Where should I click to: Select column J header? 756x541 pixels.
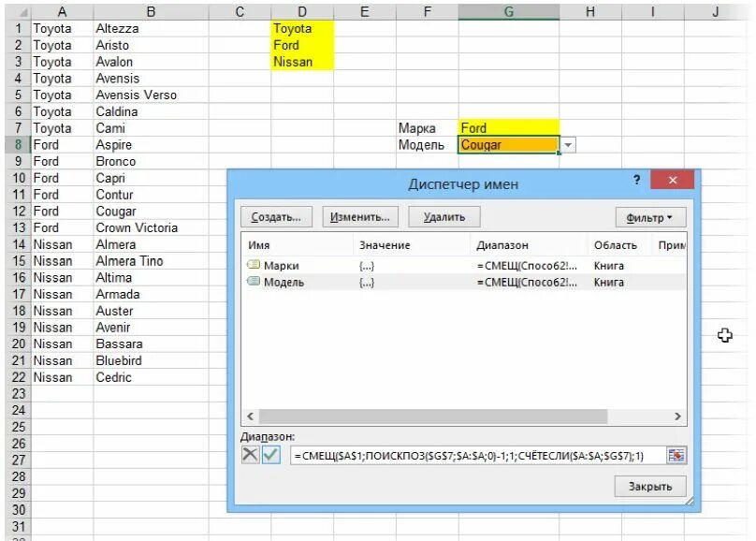[716, 12]
